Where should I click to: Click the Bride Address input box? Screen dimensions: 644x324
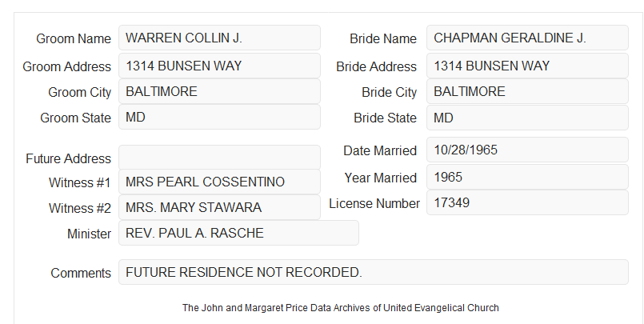(527, 66)
